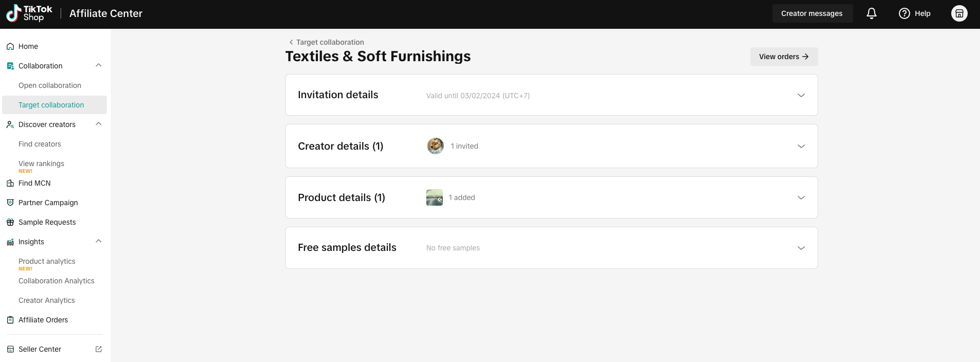Click the Home house icon in sidebar
The width and height of the screenshot is (980, 362).
10,46
